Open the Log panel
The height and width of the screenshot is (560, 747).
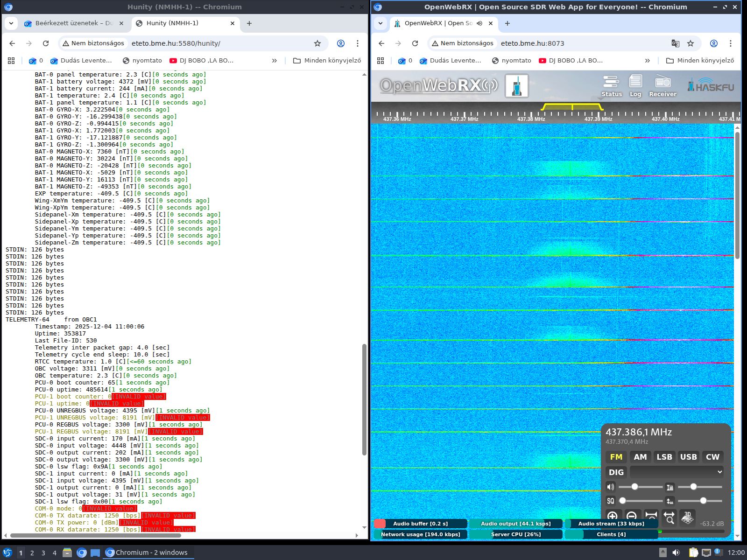tap(635, 86)
